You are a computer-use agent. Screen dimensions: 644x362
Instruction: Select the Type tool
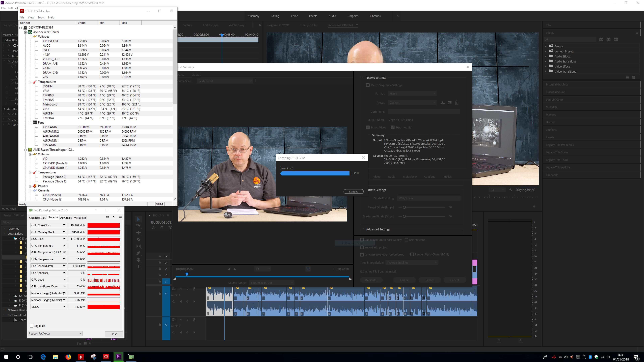[x=139, y=267]
